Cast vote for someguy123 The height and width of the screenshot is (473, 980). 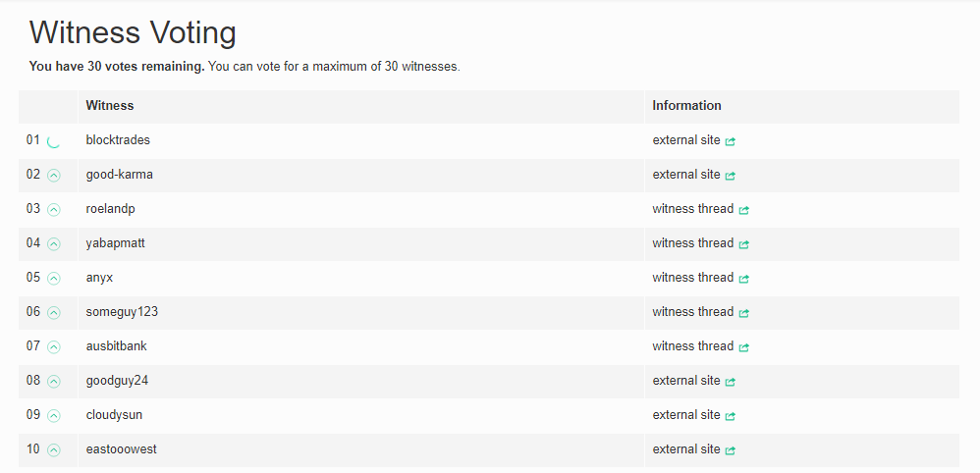(54, 313)
